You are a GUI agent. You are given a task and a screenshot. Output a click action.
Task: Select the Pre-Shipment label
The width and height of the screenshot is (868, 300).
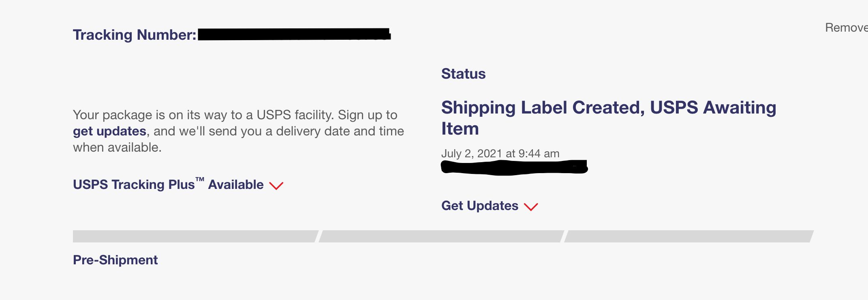(115, 260)
